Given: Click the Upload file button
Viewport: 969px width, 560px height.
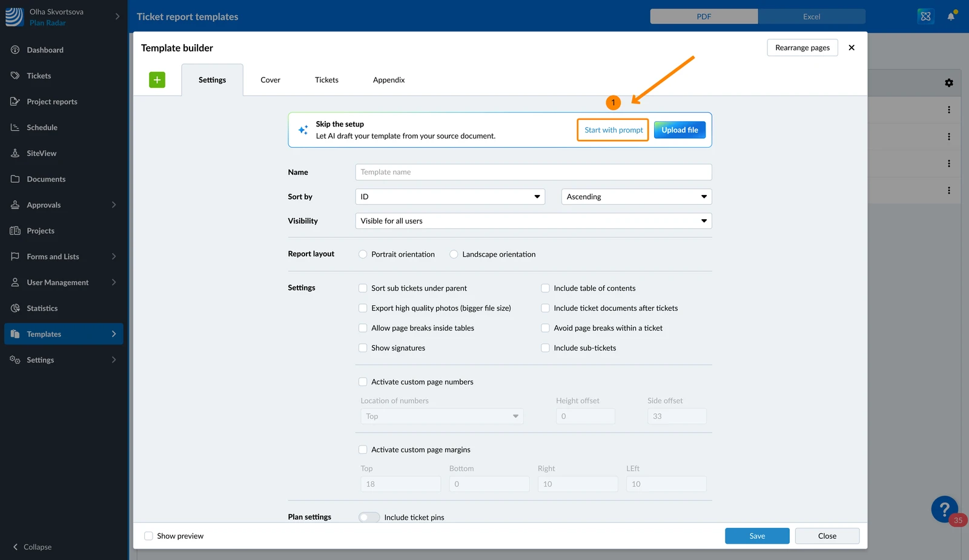Looking at the screenshot, I should pyautogui.click(x=680, y=130).
